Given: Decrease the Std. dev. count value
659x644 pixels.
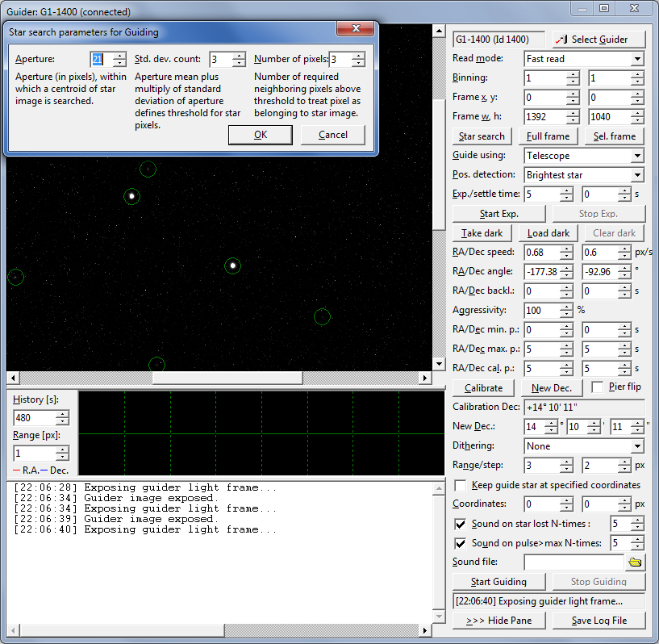Looking at the screenshot, I should pyautogui.click(x=239, y=64).
